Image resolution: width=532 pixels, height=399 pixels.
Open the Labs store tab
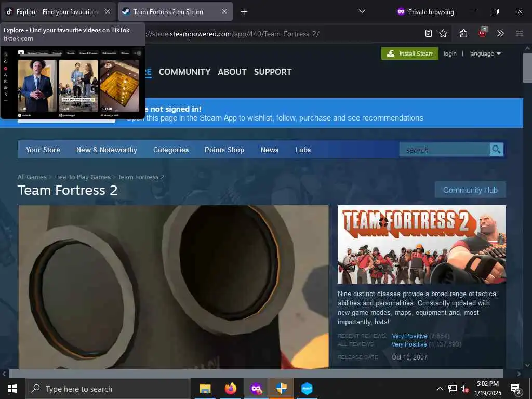[303, 150]
